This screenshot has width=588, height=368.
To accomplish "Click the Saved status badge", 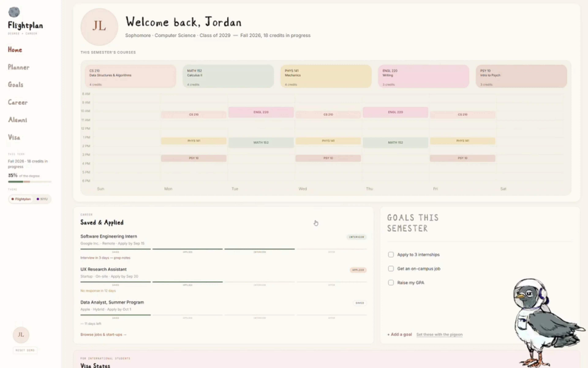I will pos(360,303).
